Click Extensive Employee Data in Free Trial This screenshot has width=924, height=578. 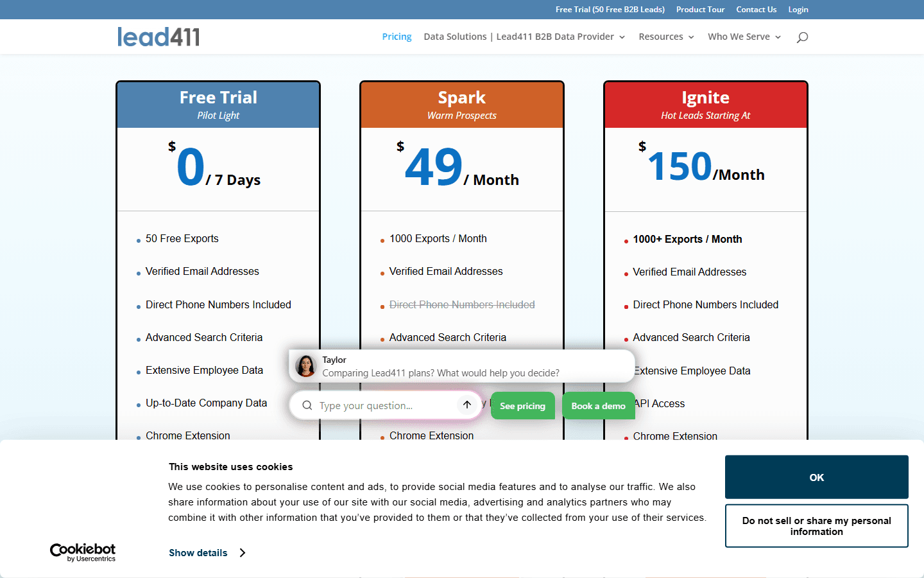[x=205, y=371]
